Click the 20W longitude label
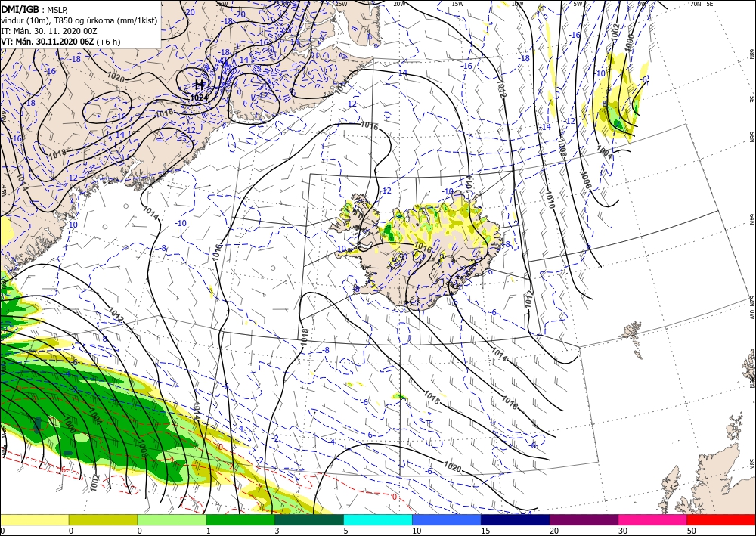756x536 pixels. 398,4
